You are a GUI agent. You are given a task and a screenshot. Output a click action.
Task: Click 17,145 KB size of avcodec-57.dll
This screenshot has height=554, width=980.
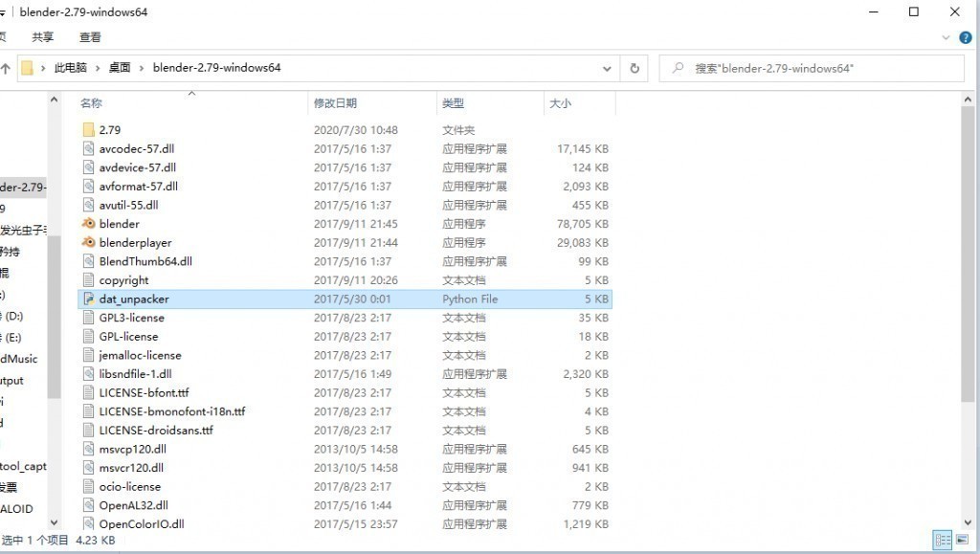583,148
